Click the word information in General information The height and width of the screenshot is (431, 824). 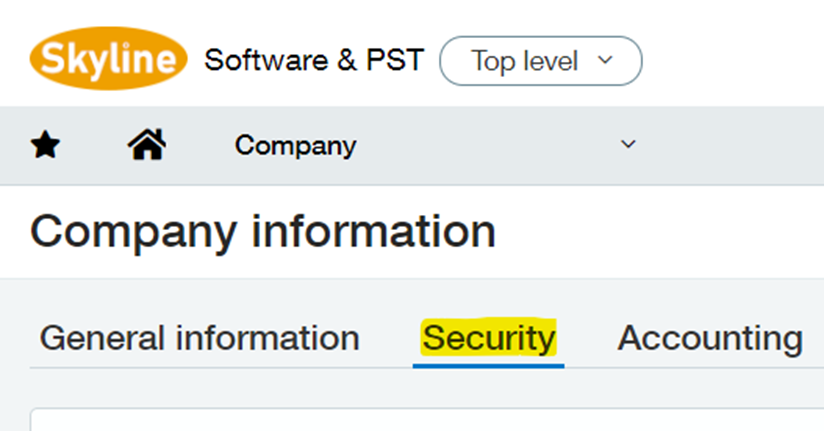(267, 338)
